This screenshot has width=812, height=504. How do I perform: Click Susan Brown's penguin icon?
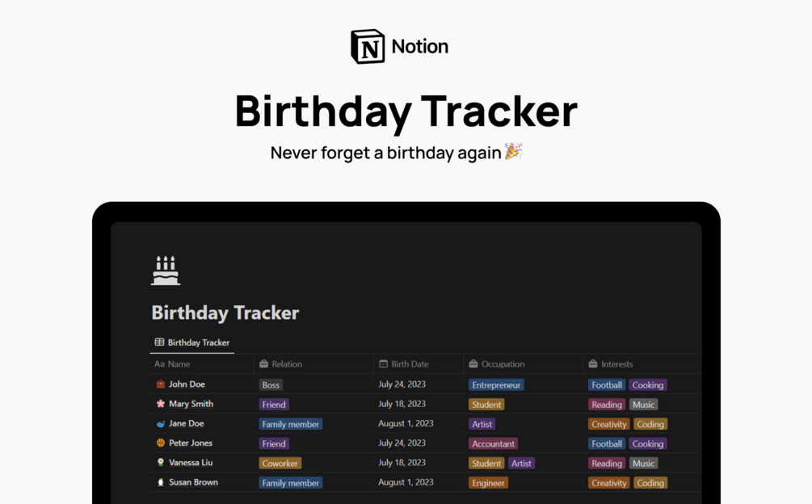pos(161,481)
